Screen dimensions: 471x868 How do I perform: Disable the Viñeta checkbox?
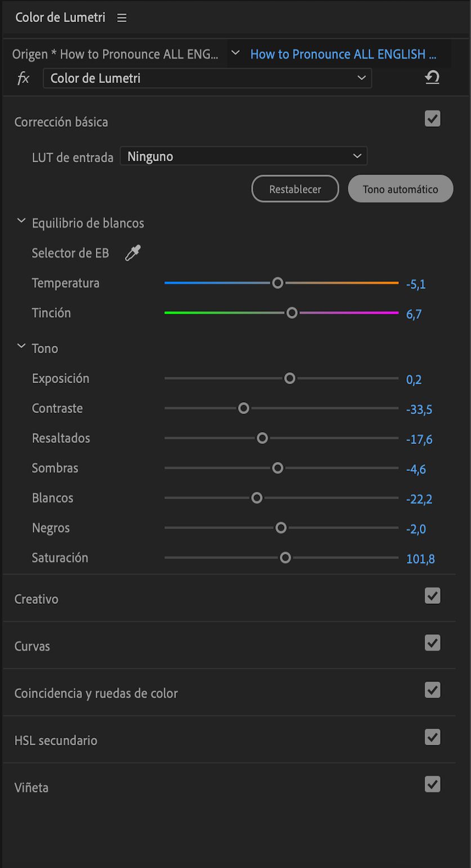tap(432, 784)
